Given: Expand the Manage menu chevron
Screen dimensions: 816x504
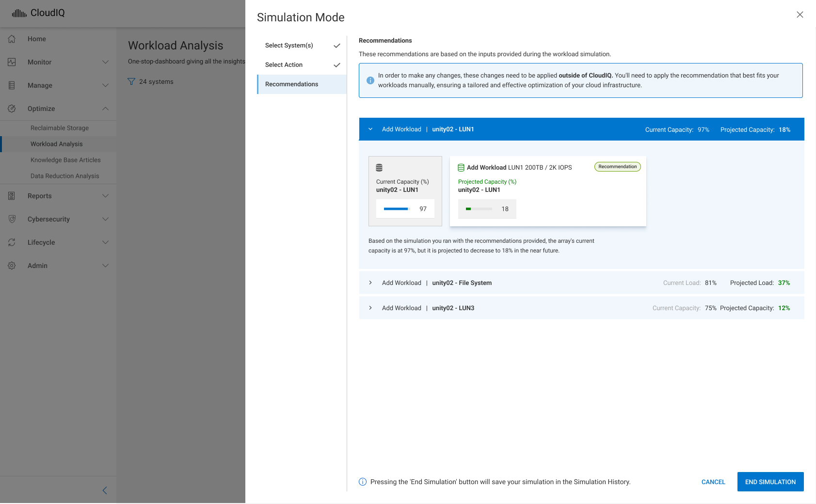Looking at the screenshot, I should (105, 85).
